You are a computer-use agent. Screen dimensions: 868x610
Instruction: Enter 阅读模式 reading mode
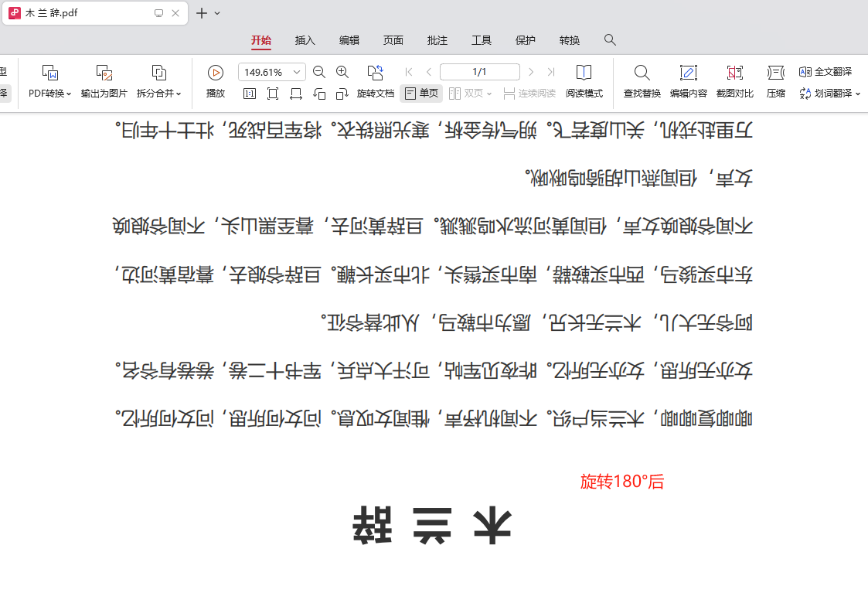(x=584, y=82)
